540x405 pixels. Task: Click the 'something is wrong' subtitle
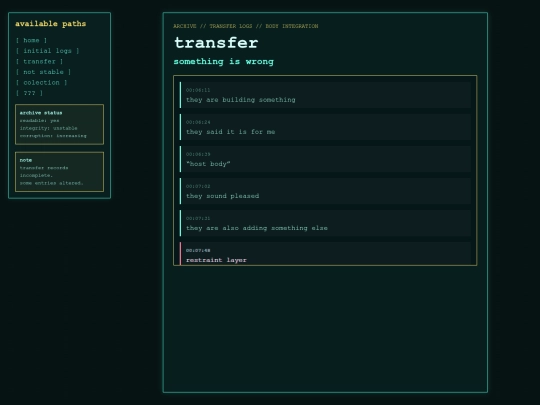[224, 62]
